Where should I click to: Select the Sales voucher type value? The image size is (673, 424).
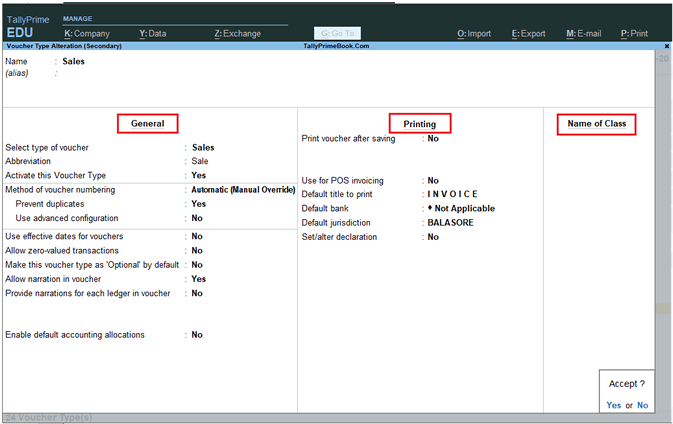coord(203,148)
